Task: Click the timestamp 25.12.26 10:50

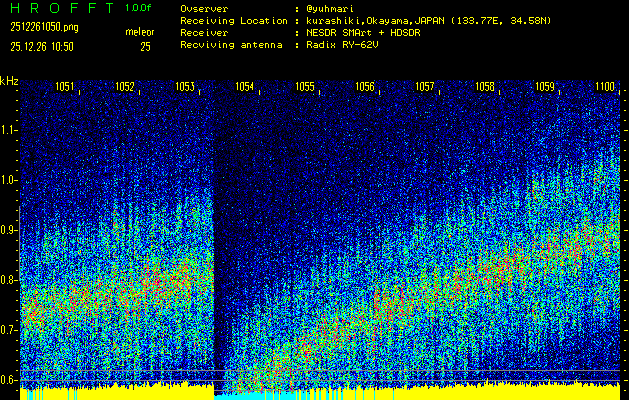Action: [x=42, y=47]
